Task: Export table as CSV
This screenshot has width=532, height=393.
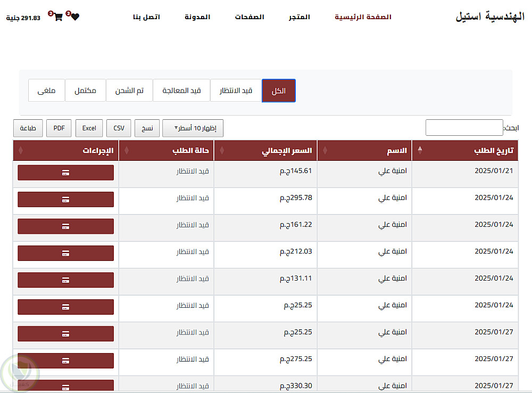Action: (x=119, y=128)
